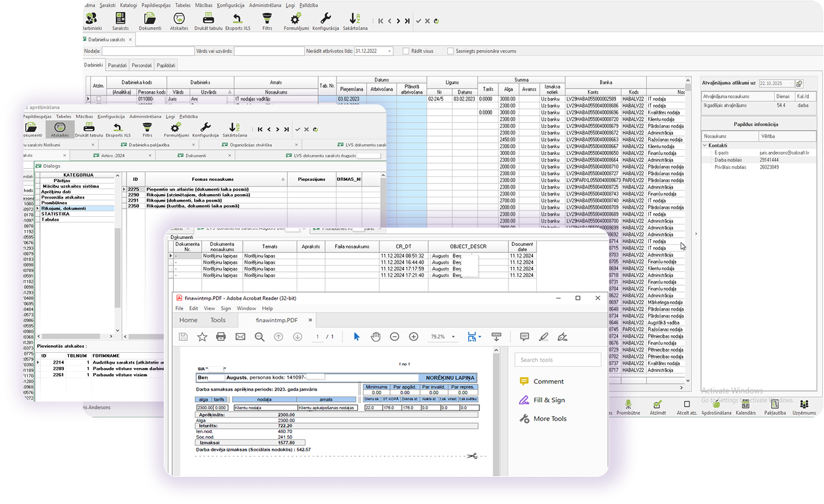Check the Sasniegts pensionāra vecums checkbox
The width and height of the screenshot is (824, 504).
450,51
